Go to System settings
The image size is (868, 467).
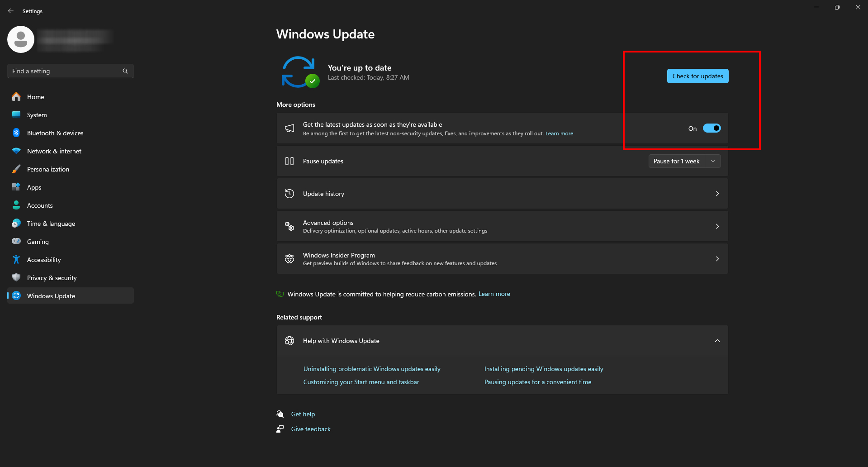coord(71,115)
